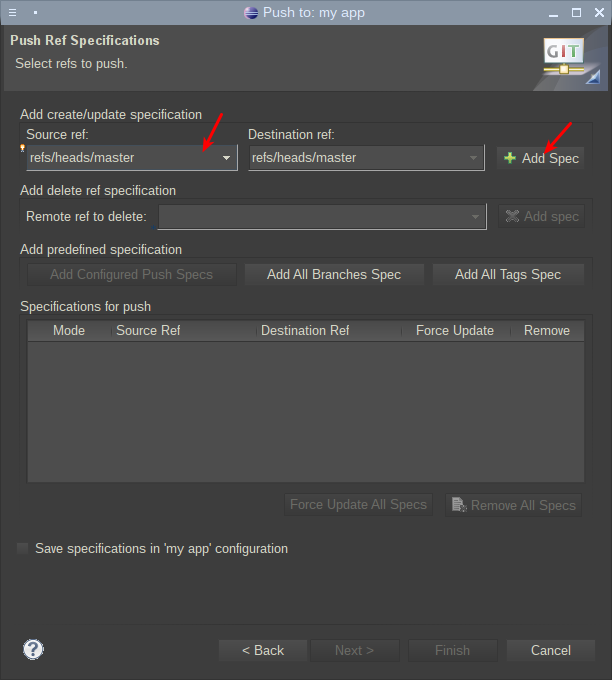Click the green plus Add Spec button
This screenshot has width=612, height=680.
point(540,158)
